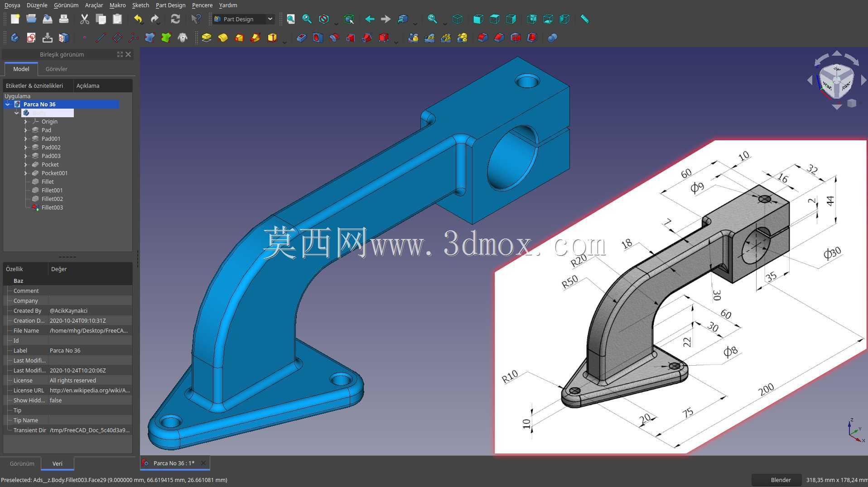Click the Groove tool icon

[334, 38]
